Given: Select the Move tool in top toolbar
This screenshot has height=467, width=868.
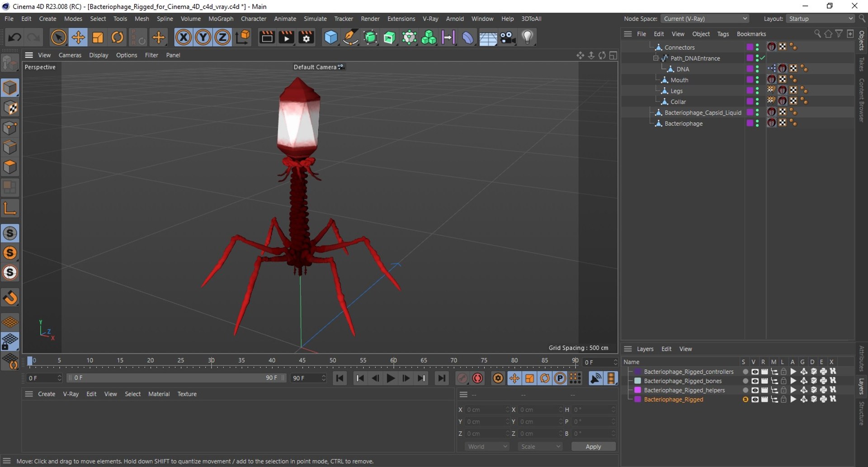Looking at the screenshot, I should [x=78, y=38].
